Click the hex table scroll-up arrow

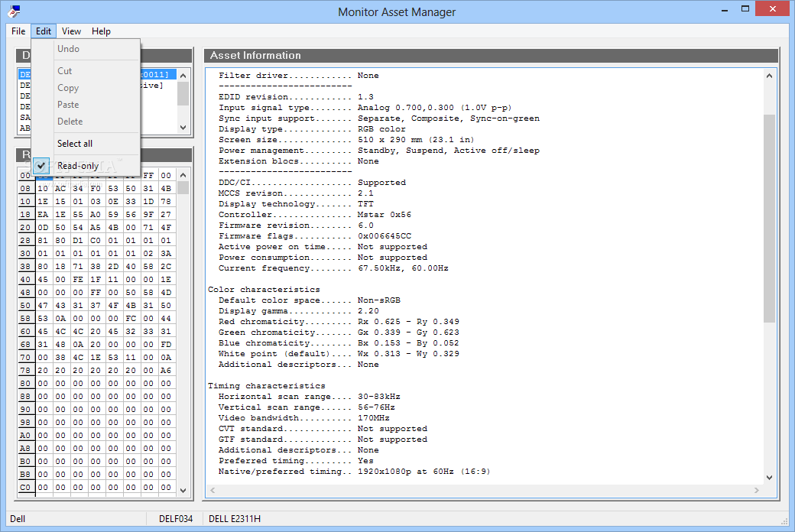pos(183,175)
